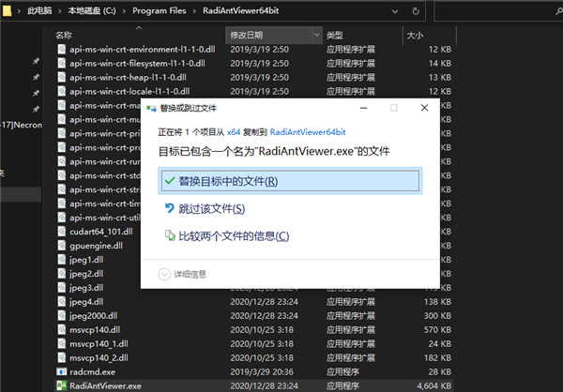The width and height of the screenshot is (563, 392).
Task: Expand chevron after This PC breadcrumb
Action: (60, 11)
